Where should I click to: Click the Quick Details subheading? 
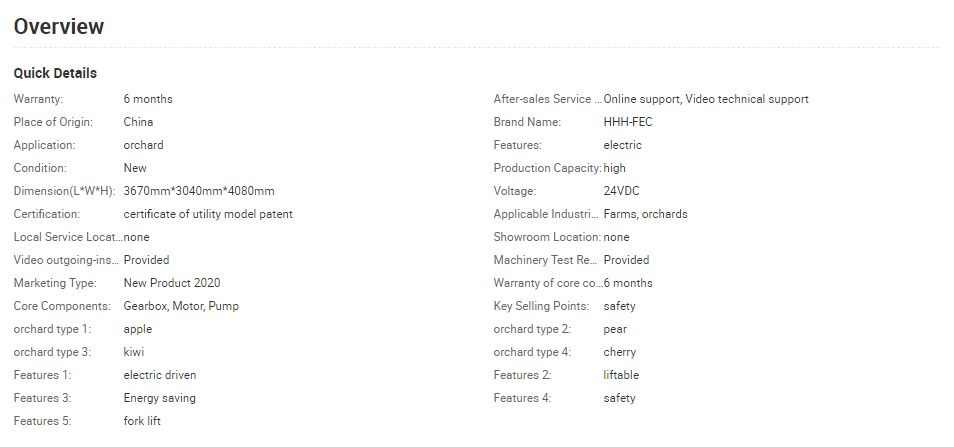(x=55, y=73)
